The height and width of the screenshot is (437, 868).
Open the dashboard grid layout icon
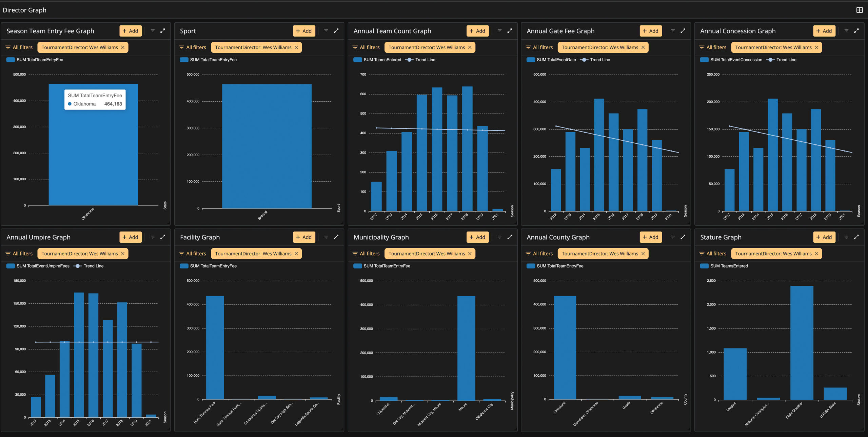click(x=859, y=10)
